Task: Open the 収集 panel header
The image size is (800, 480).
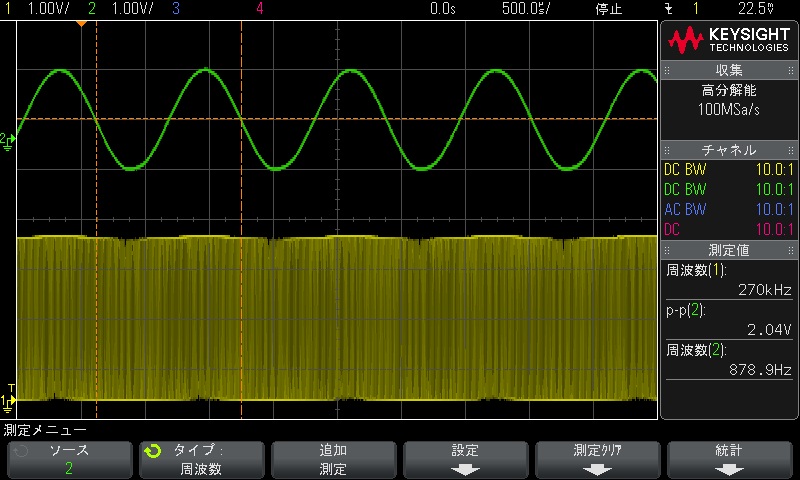Action: click(x=729, y=70)
